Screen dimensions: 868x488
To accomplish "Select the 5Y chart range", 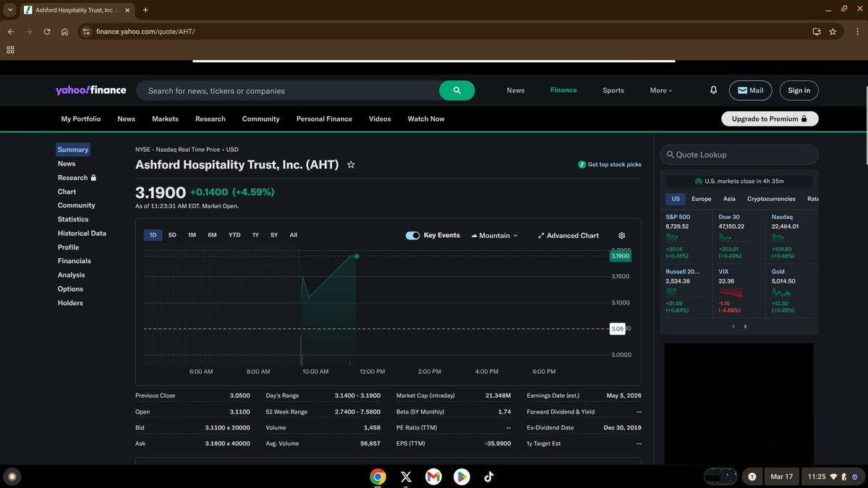I will point(274,235).
